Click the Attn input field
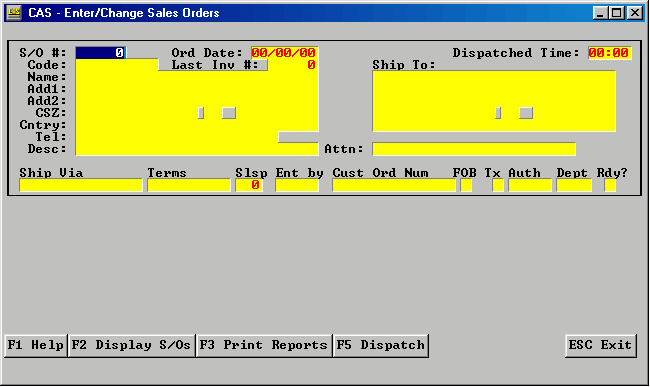 tap(474, 149)
